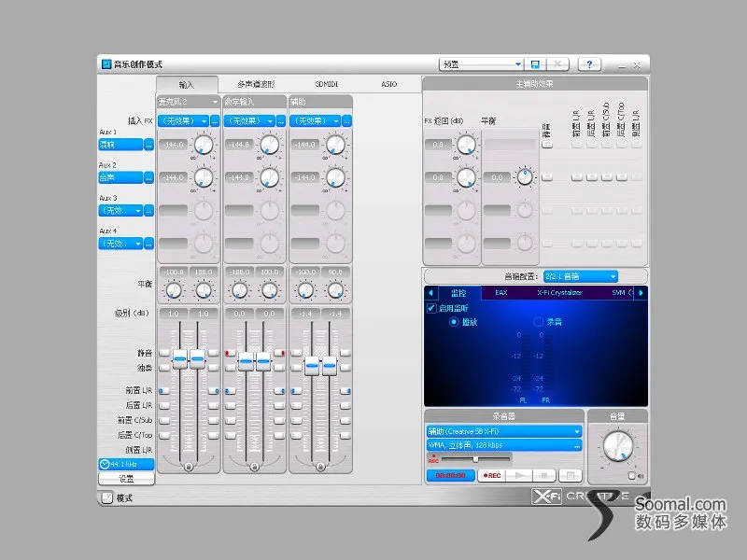Click the 模式 mode switch icon
Viewport: 747px width, 560px height.
(106, 497)
